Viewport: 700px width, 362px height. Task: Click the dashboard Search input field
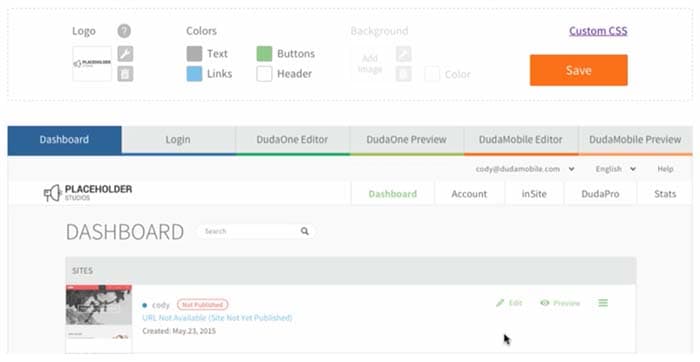pyautogui.click(x=250, y=231)
